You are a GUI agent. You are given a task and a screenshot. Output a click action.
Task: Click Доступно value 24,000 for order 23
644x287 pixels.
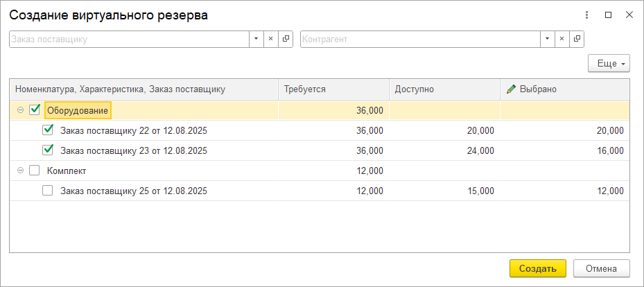coord(480,150)
